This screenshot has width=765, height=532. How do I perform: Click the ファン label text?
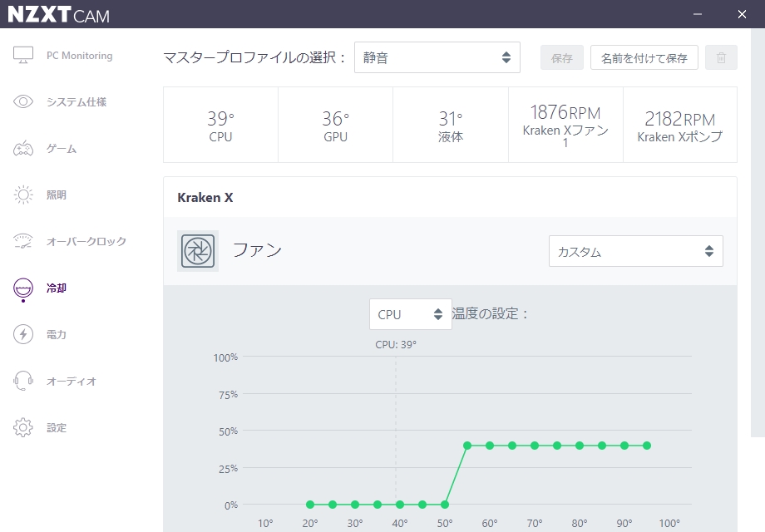point(257,249)
